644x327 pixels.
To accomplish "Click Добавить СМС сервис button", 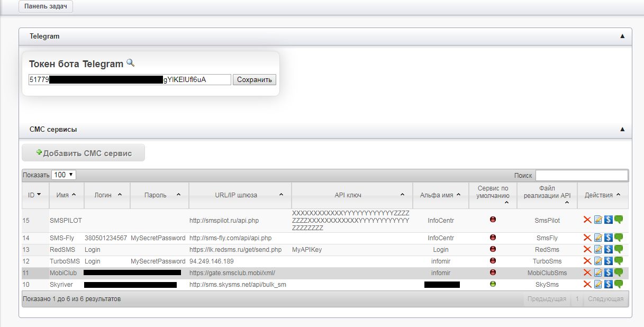I will coord(83,153).
